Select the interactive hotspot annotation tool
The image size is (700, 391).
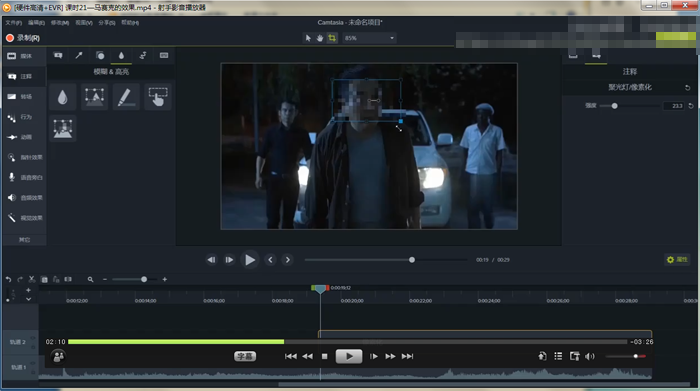click(x=158, y=96)
